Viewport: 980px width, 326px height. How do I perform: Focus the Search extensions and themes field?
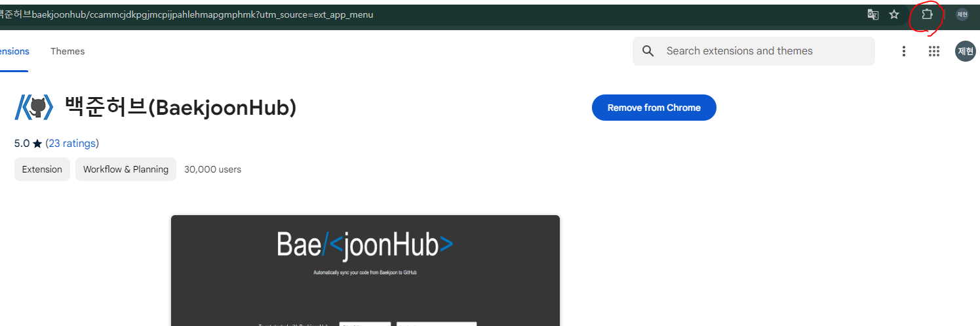point(754,51)
